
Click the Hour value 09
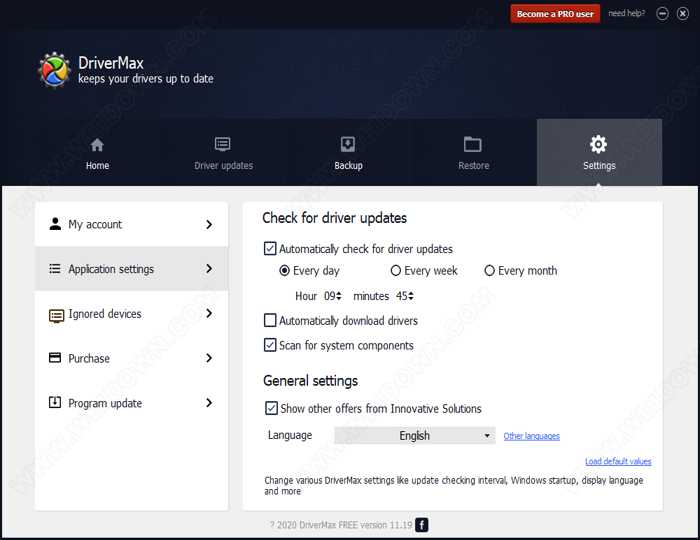pyautogui.click(x=329, y=296)
